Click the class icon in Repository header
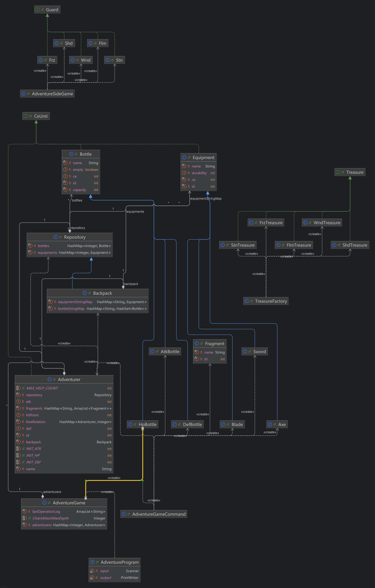The image size is (375, 588). point(56,237)
